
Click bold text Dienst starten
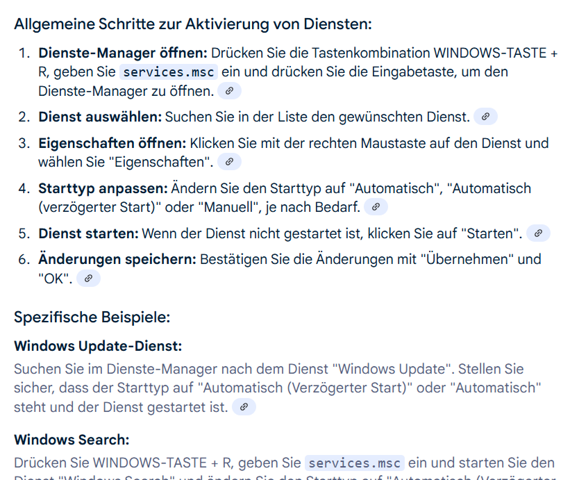[x=88, y=234]
